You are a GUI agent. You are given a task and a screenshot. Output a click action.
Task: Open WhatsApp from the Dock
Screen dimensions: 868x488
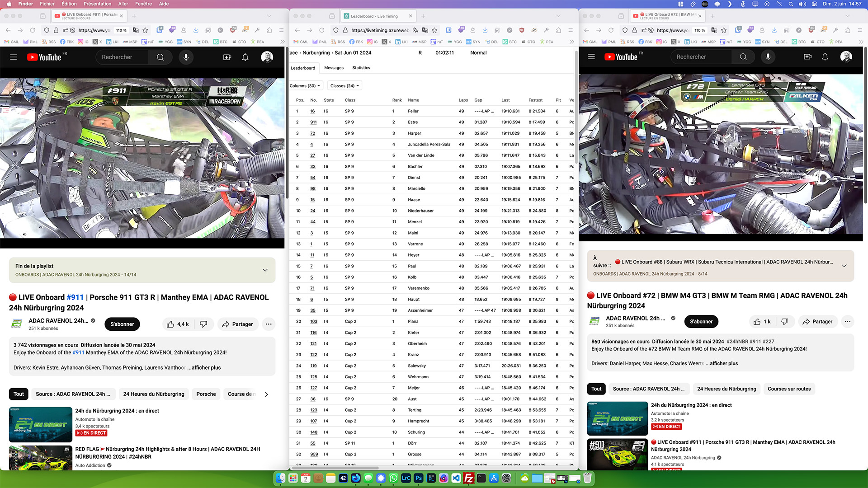pyautogui.click(x=393, y=478)
